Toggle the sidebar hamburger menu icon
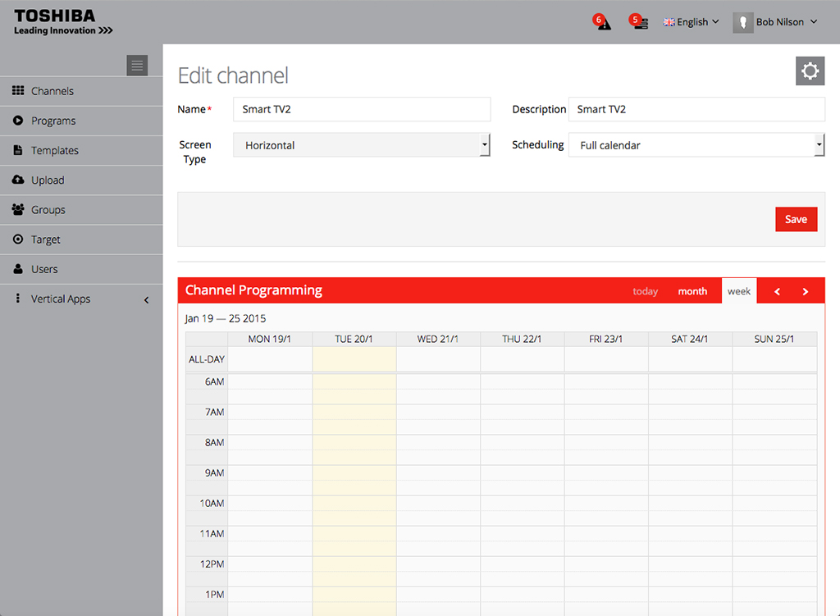The width and height of the screenshot is (840, 616). pos(137,66)
